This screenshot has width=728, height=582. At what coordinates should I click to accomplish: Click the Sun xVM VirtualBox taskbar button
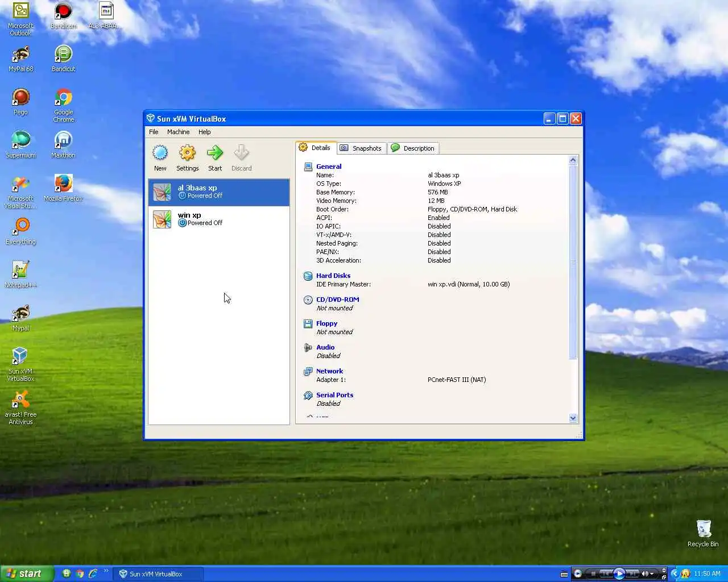point(158,574)
